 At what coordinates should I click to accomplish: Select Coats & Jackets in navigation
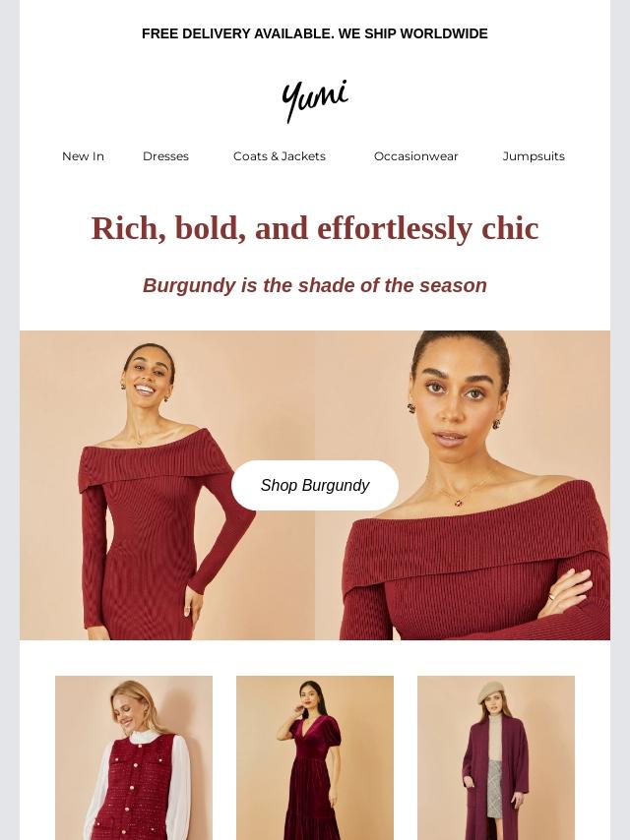[x=280, y=156]
